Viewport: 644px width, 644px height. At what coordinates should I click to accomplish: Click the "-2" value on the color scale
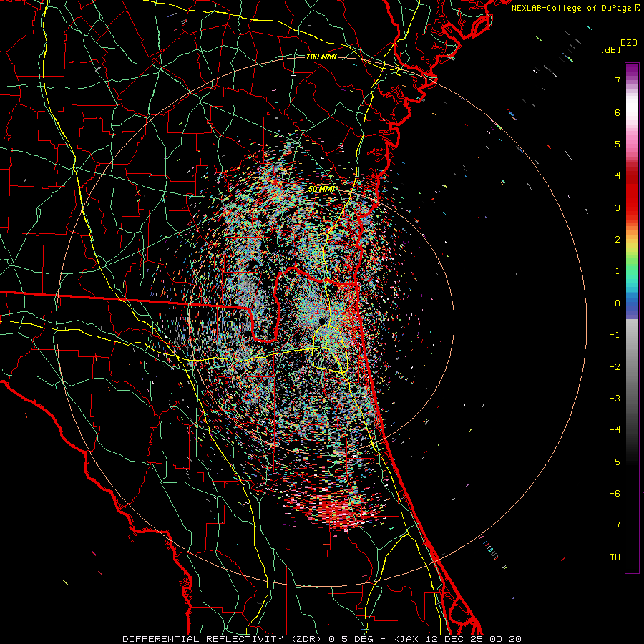coord(615,367)
